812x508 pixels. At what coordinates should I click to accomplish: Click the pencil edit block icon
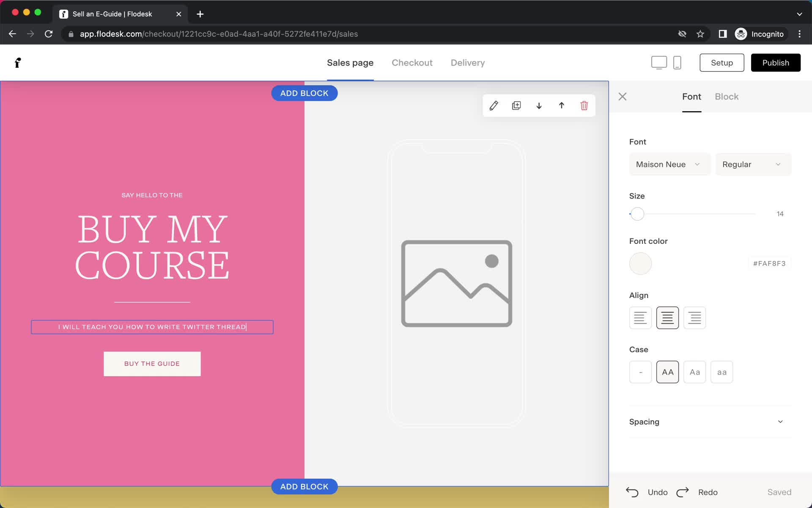point(494,105)
